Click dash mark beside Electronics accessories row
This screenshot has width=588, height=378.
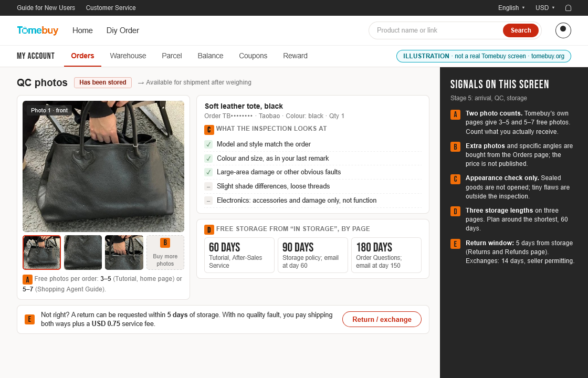coord(208,200)
